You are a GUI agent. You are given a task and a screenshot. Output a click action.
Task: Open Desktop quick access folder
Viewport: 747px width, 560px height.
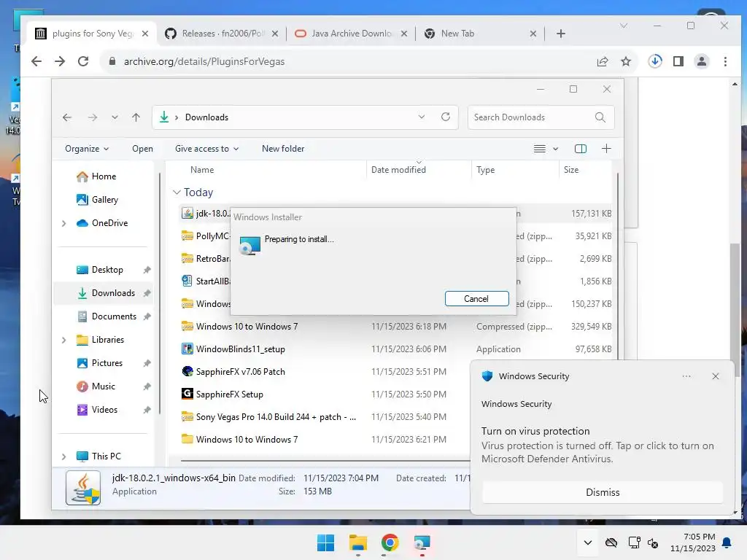[107, 270]
